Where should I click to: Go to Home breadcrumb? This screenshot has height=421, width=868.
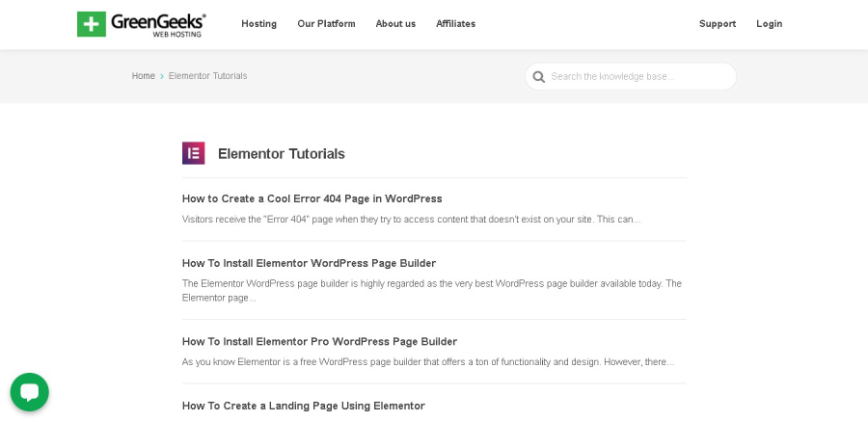(x=144, y=76)
